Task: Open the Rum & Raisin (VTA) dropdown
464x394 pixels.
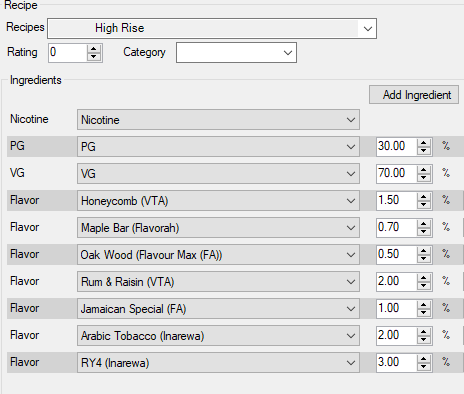Action: pos(218,282)
